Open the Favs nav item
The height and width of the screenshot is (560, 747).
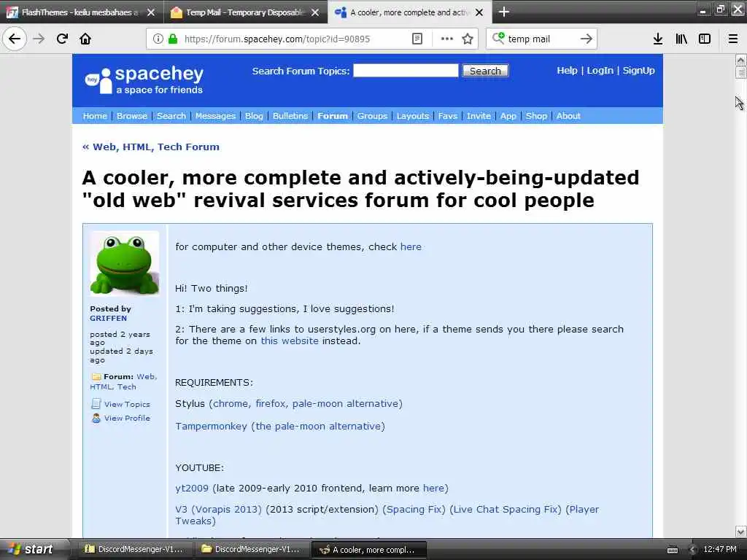click(447, 116)
